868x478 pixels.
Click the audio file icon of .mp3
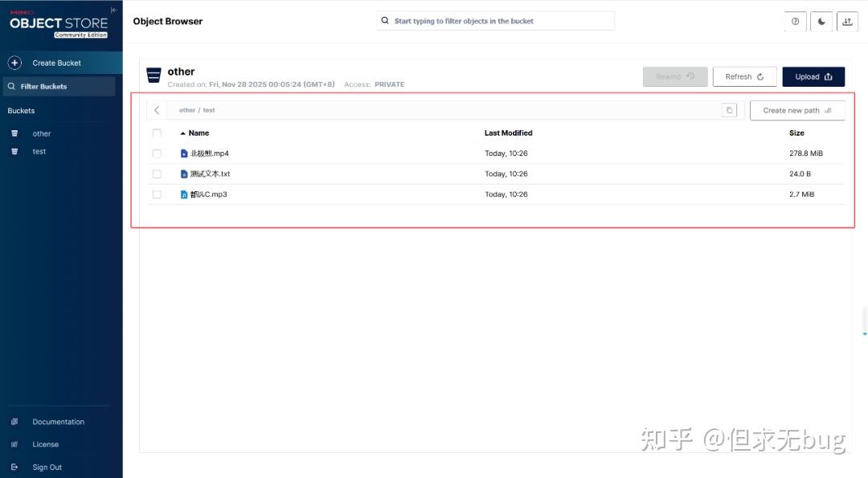[x=184, y=194]
